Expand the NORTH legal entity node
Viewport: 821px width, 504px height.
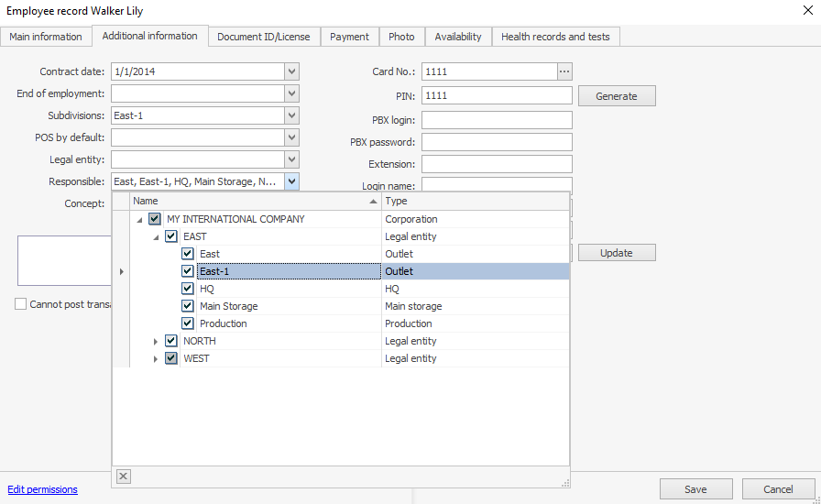point(156,342)
